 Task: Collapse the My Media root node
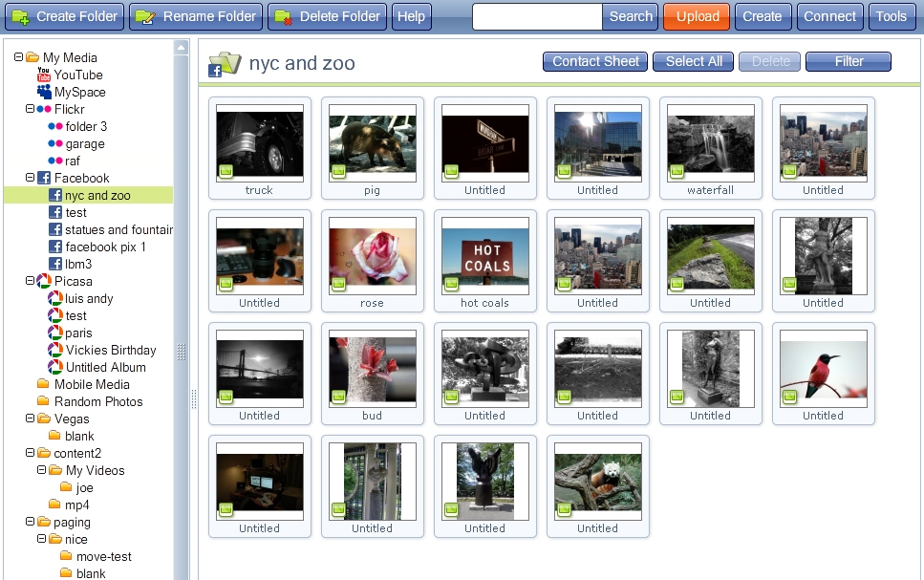pos(18,57)
